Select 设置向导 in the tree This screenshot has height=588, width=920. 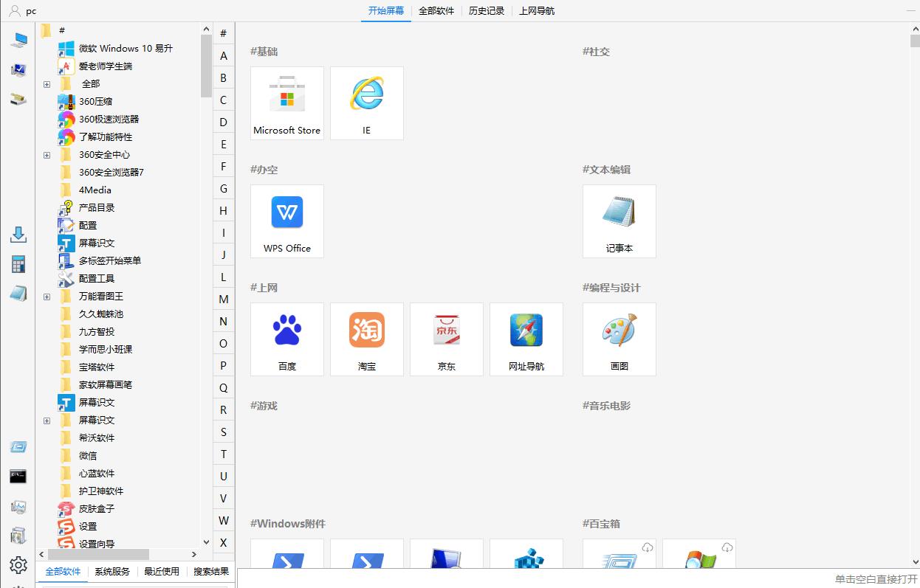(97, 544)
